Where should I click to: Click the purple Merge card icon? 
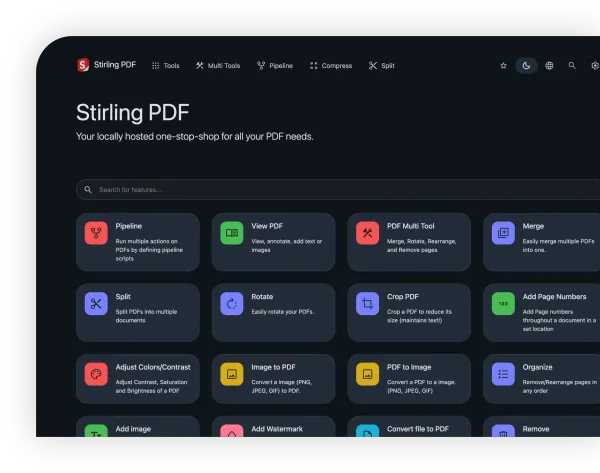pos(503,233)
